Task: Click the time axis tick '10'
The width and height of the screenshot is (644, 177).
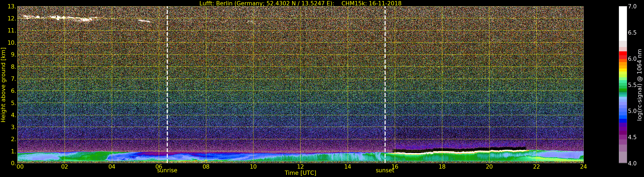Action: coord(253,166)
